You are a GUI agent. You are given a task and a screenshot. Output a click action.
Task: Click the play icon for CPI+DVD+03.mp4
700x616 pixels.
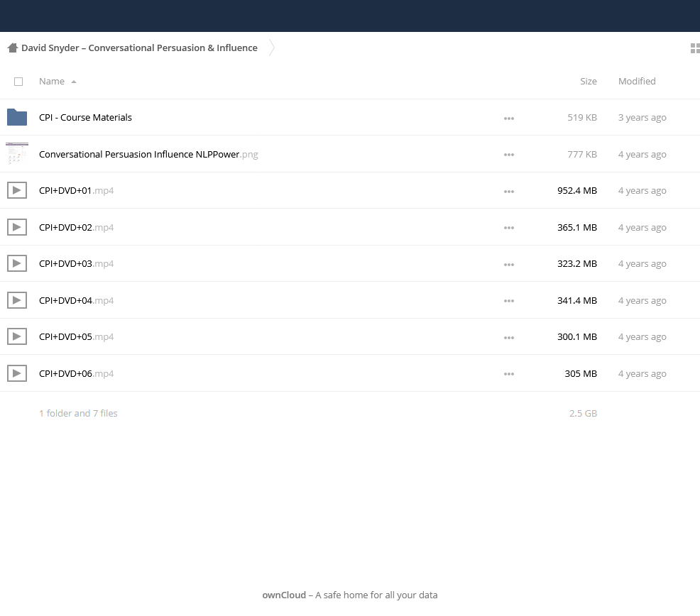17,264
